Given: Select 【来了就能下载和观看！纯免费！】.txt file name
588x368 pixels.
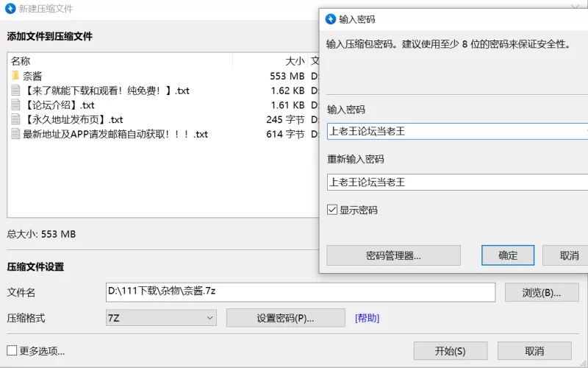Looking at the screenshot, I should click(x=106, y=91).
